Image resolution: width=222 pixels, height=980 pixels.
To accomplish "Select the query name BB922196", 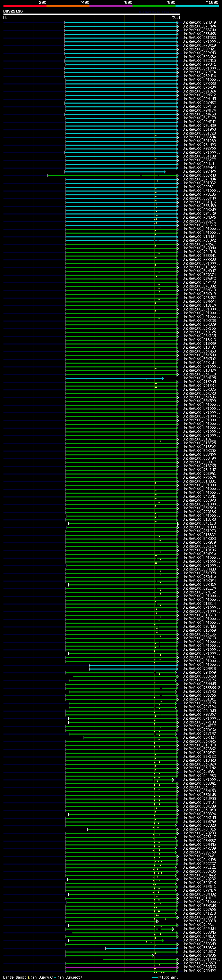I will tap(13, 11).
